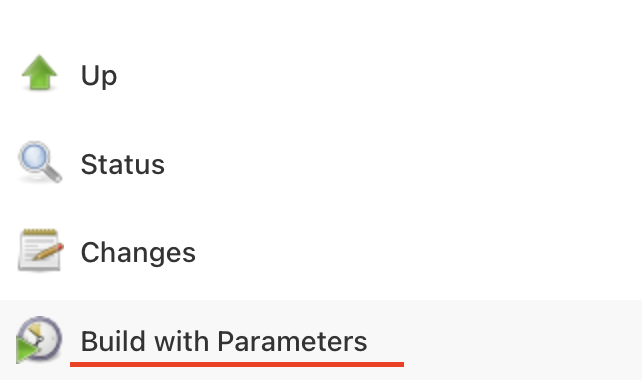Open the Build with Parameters link
This screenshot has height=384, width=642.
[x=224, y=341]
